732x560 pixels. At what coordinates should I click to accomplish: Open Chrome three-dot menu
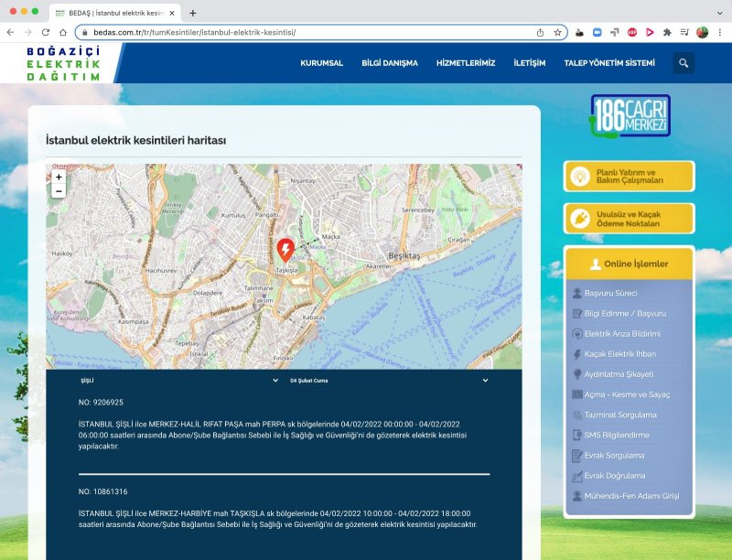pos(720,32)
